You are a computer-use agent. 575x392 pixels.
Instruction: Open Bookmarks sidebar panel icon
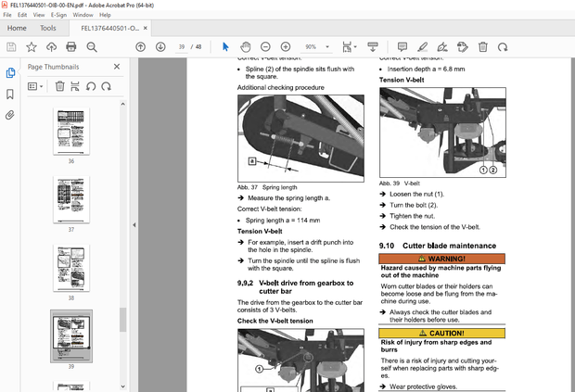tap(10, 95)
